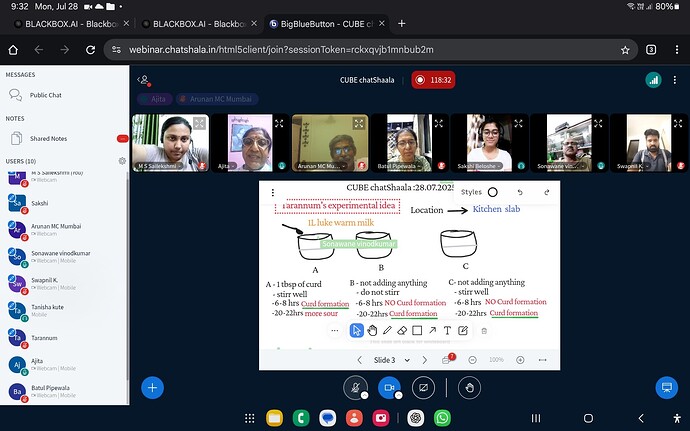Select the whiteboard text tool
Screen dimensions: 690x431
tap(447, 331)
